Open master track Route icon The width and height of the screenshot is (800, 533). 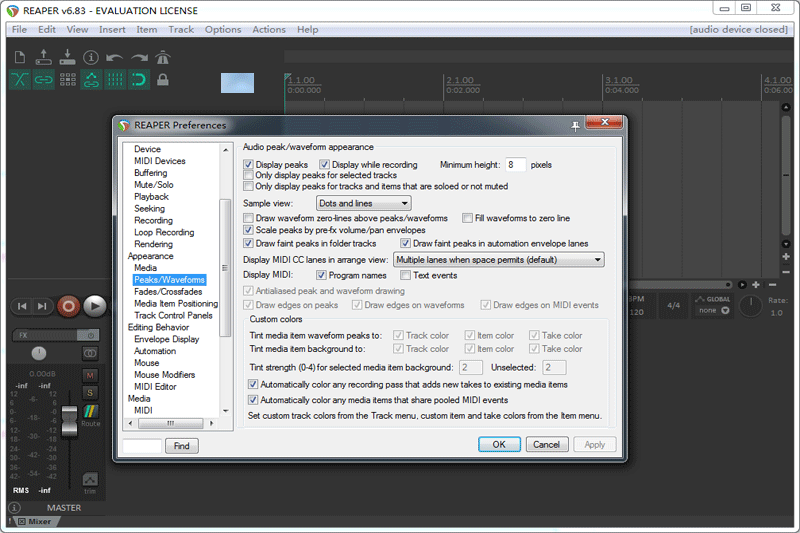coord(90,415)
